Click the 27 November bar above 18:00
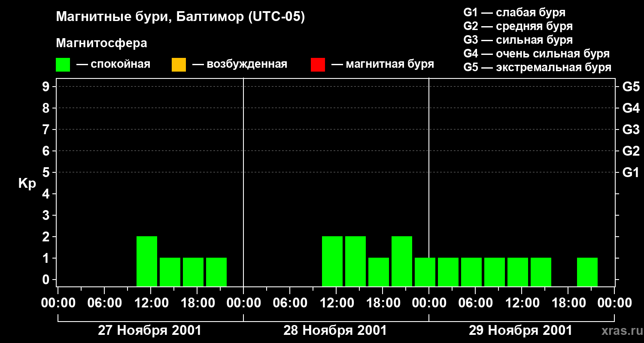 coord(193,272)
